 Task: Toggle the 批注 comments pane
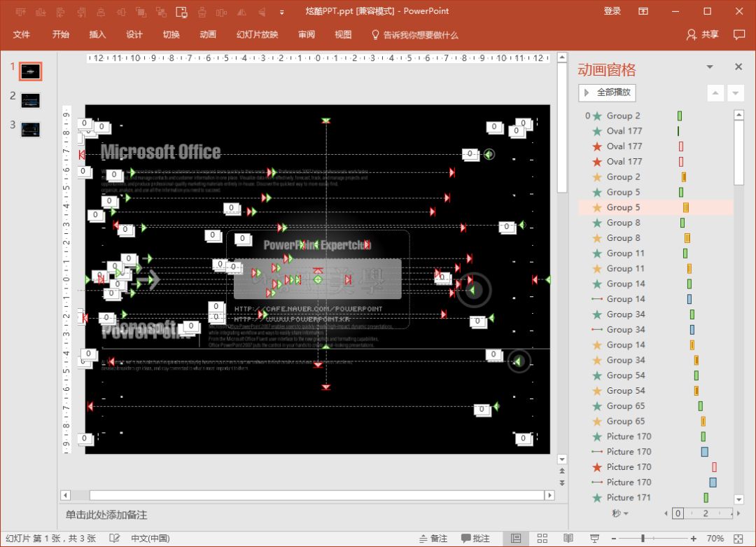point(476,539)
